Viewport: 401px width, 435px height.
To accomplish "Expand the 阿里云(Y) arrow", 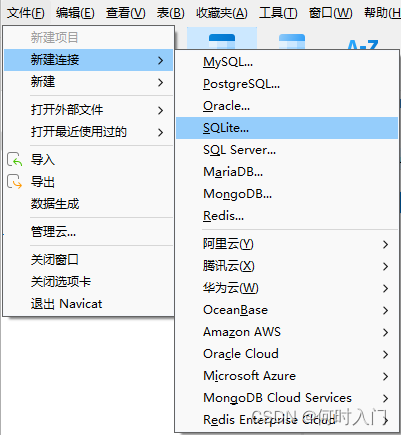I will point(386,245).
